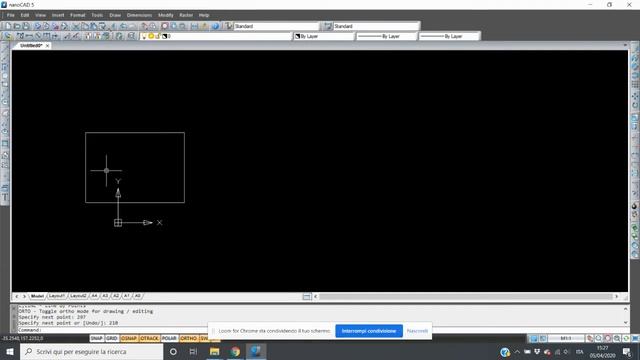Click layer 0 color swatch
This screenshot has height=360, width=640.
tap(164, 36)
